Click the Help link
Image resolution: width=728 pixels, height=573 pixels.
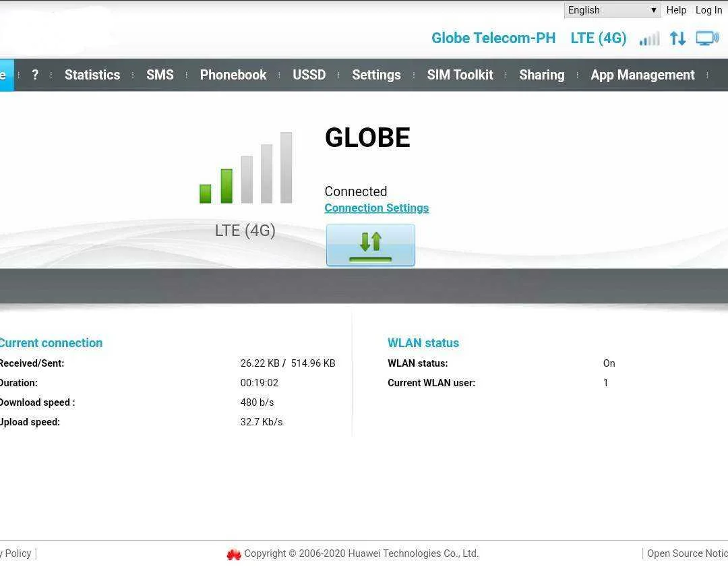click(676, 10)
